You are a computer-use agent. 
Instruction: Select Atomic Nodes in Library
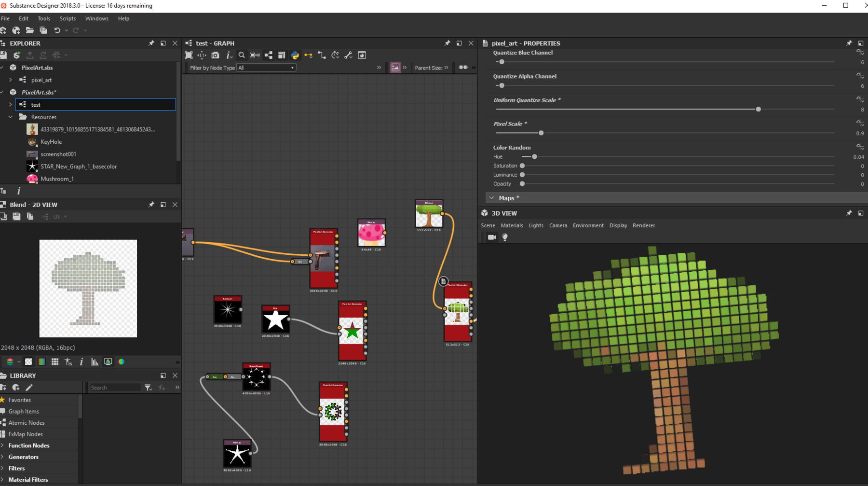27,423
